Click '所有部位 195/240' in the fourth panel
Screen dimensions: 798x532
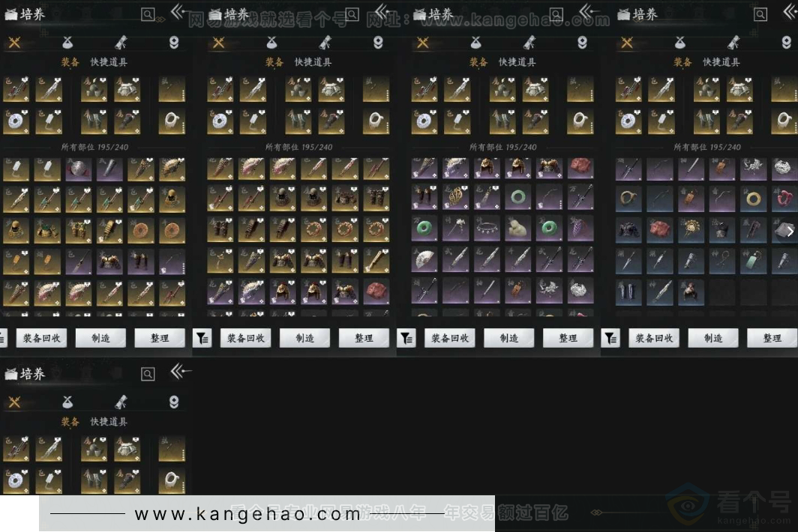[707, 147]
